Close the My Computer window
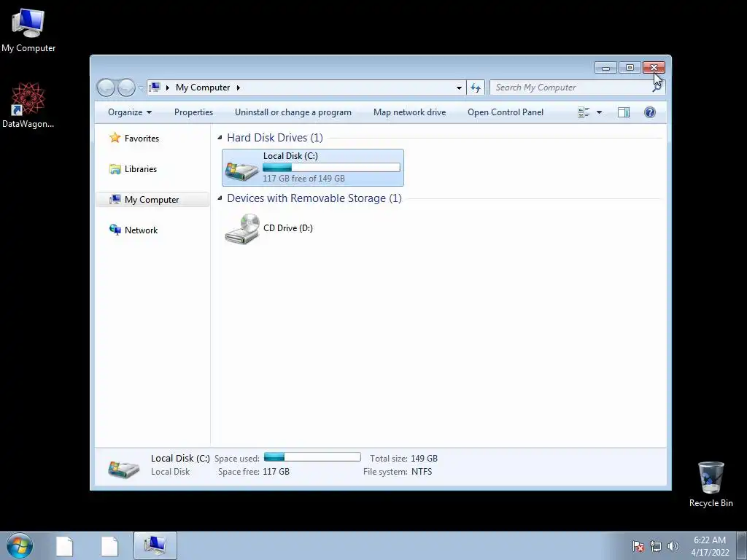 (654, 68)
